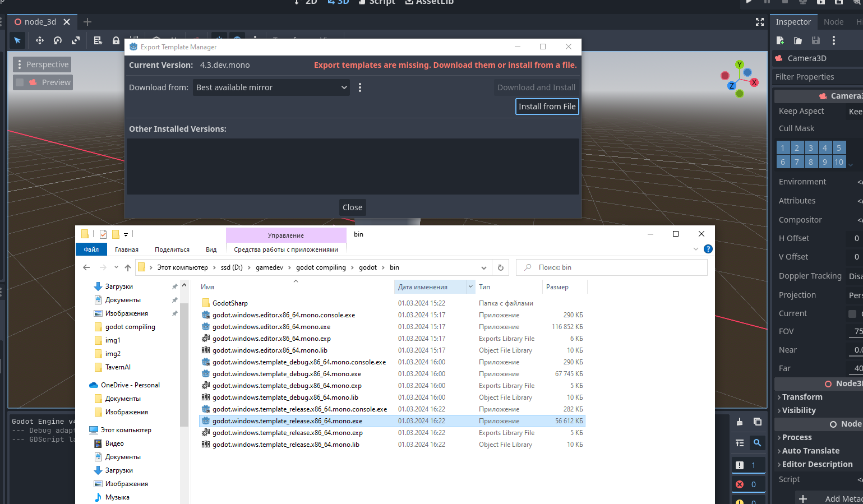Switch to the Node dock tab

(x=833, y=22)
